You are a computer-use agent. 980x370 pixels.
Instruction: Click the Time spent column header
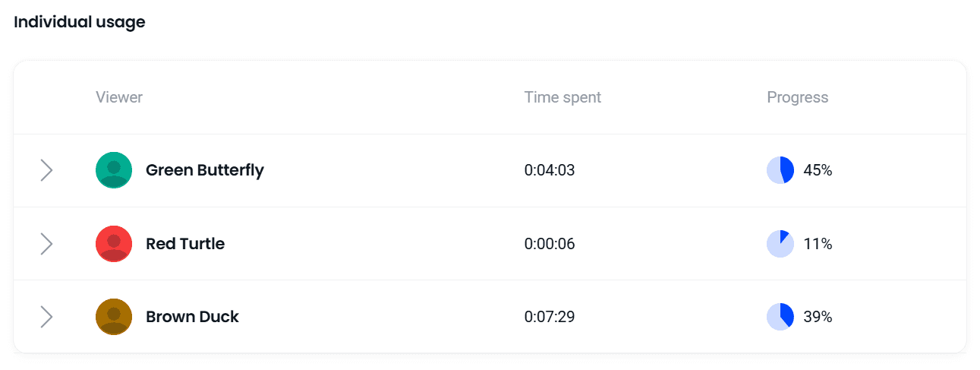tap(562, 97)
